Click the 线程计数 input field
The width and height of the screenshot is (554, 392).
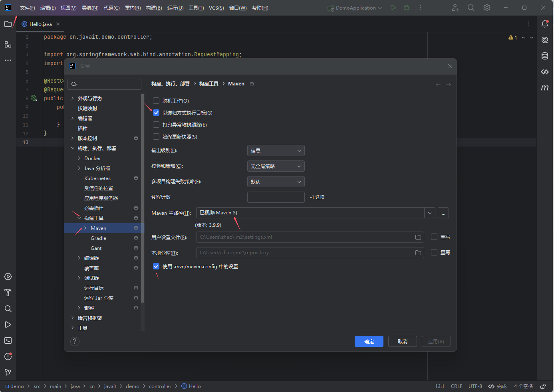pos(276,197)
